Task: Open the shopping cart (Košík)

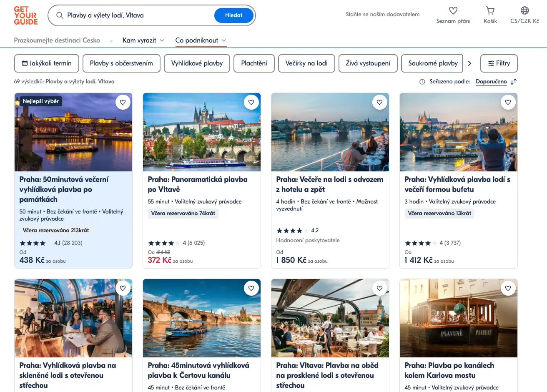Action: click(x=490, y=11)
